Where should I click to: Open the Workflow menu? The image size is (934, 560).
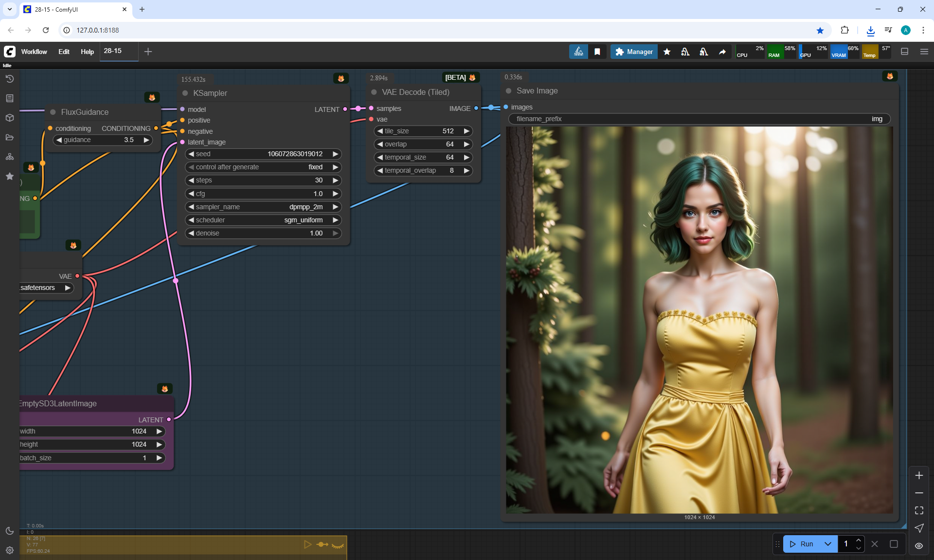pyautogui.click(x=34, y=52)
